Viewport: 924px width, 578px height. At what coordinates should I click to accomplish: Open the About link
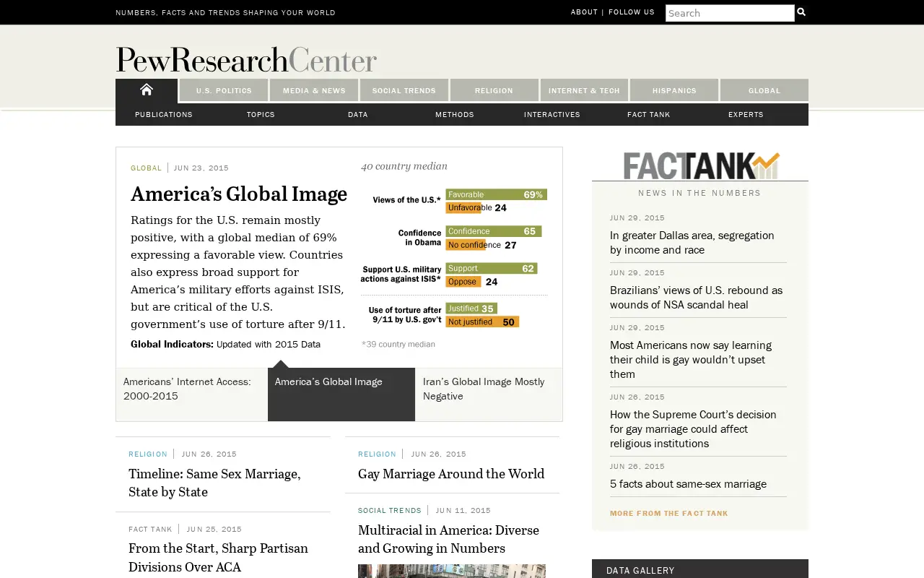[x=584, y=12]
